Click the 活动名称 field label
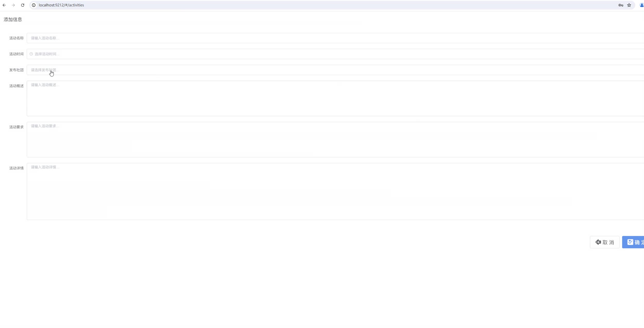Screen dimensions: 644x328 [x=16, y=38]
